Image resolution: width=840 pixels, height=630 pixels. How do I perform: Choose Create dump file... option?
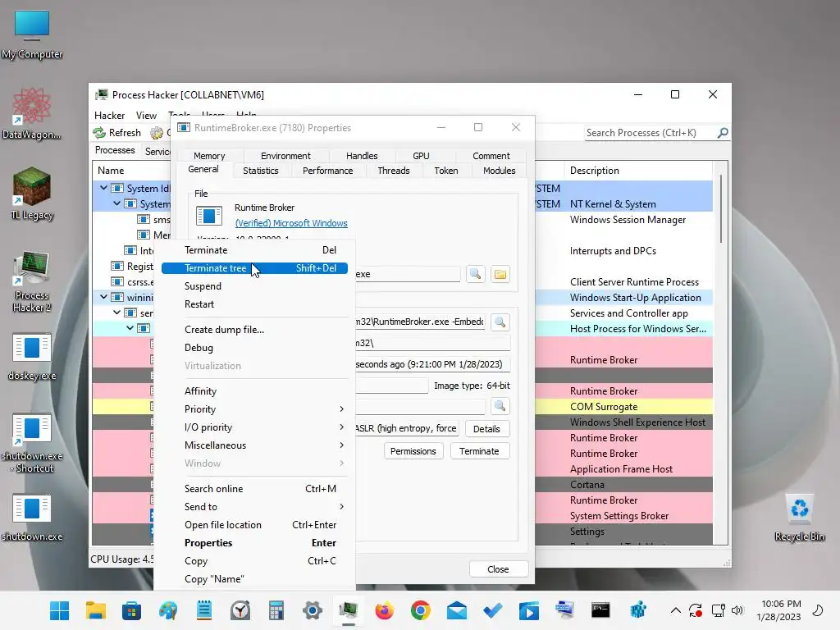(254, 330)
